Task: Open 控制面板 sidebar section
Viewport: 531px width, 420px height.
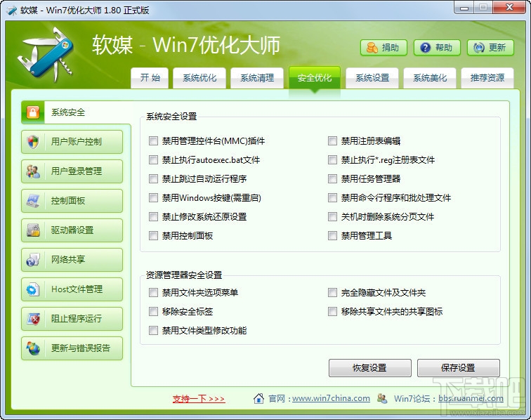Action: tap(72, 200)
